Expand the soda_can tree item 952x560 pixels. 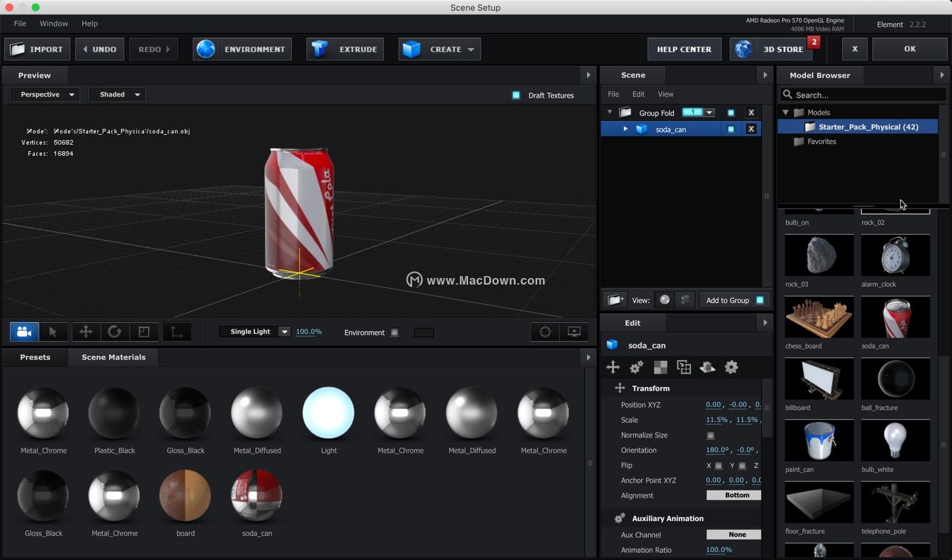(x=625, y=129)
